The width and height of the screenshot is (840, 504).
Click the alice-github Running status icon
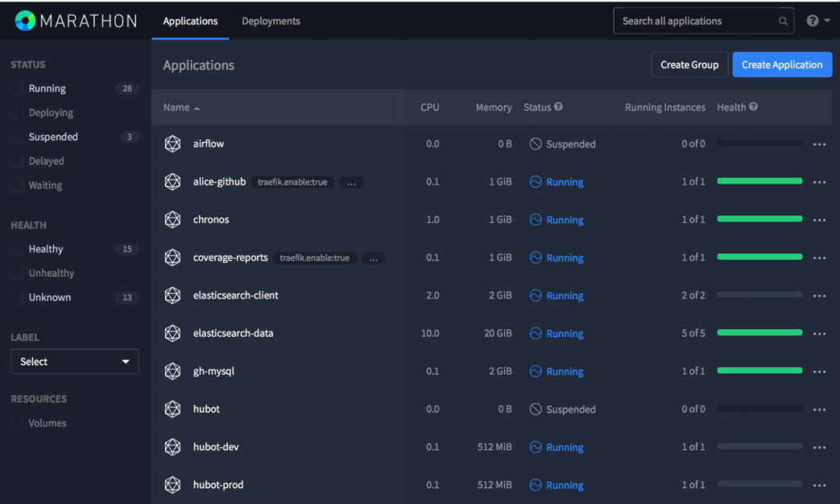535,181
